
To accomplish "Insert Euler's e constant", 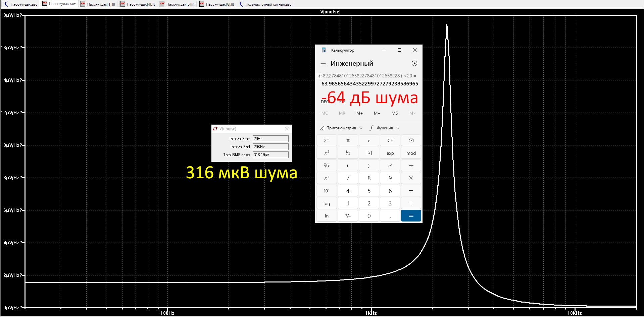I will coord(369,140).
